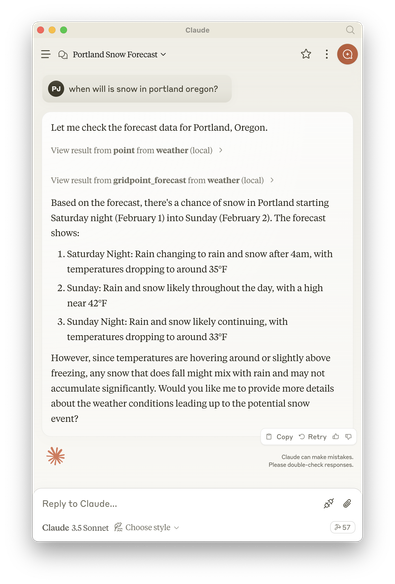This screenshot has width=395, height=584.
Task: Expand the gridpoint_forecast tool result
Action: (162, 180)
